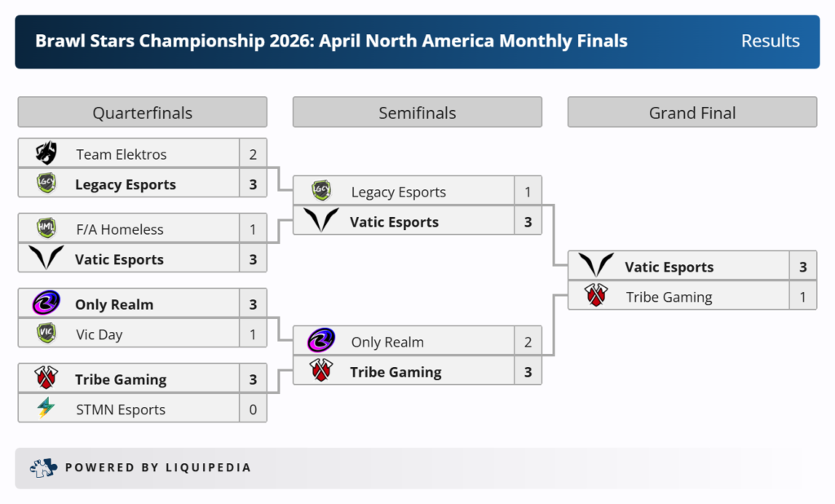Click Vatic Esports' score of 3 in Grand Final
Viewport: 835px width, 504px height.
click(x=803, y=267)
